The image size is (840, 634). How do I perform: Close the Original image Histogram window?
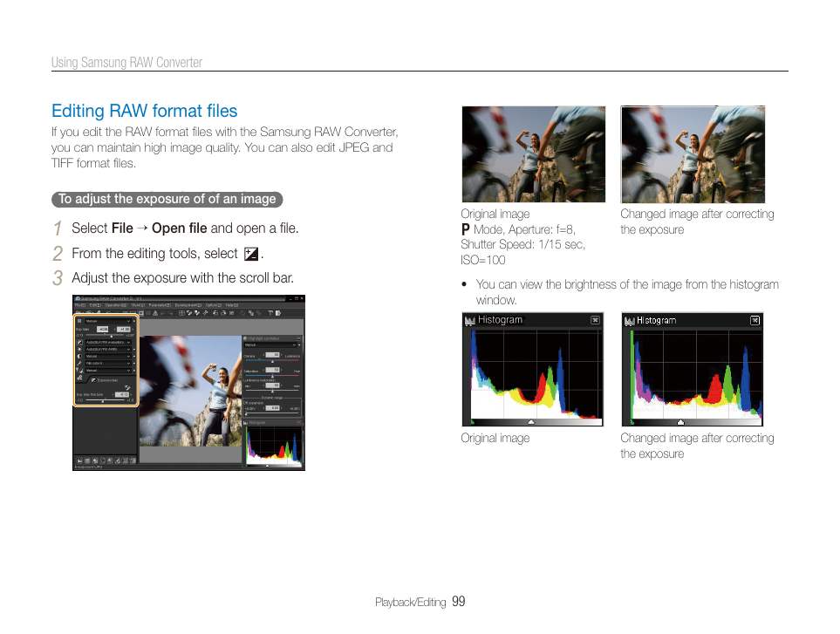tap(595, 320)
